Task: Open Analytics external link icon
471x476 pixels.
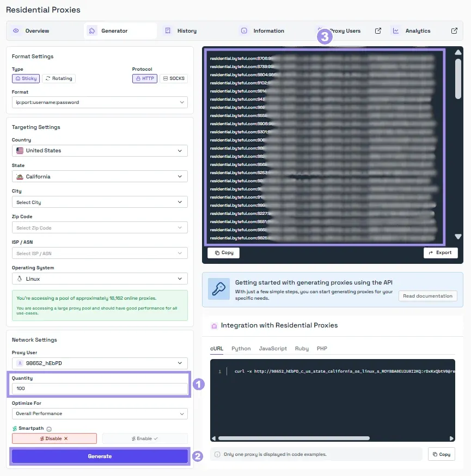Action: (454, 30)
